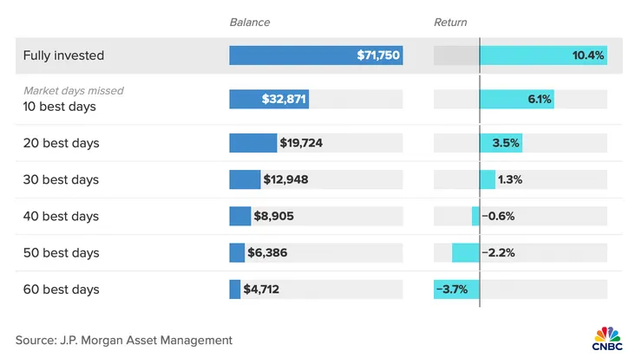Image resolution: width=642 pixels, height=364 pixels.
Task: Select the 40 best days label
Action: (x=61, y=216)
